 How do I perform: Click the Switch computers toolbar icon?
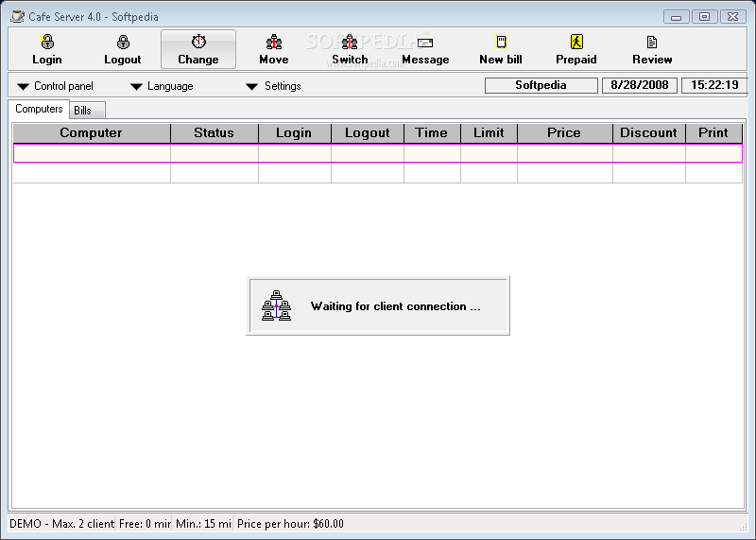[350, 42]
